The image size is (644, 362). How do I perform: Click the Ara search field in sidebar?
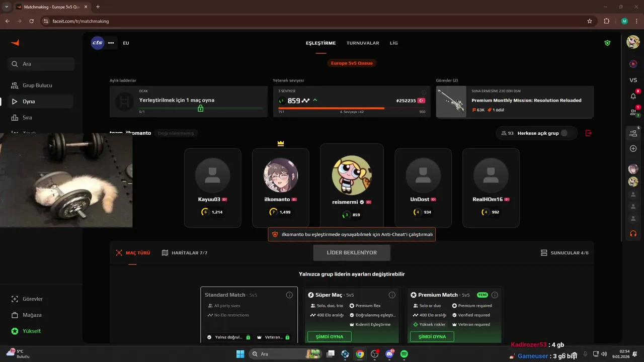42,64
